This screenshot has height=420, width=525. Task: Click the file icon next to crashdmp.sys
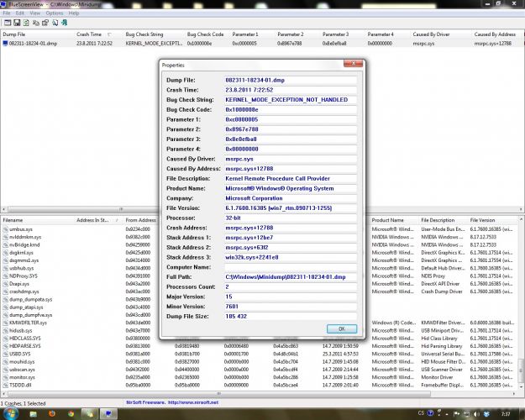point(5,291)
